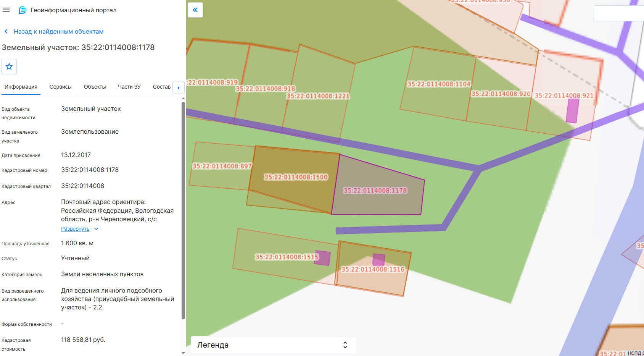644x356 pixels.
Task: Click the Geoportal logo icon
Action: [23, 10]
